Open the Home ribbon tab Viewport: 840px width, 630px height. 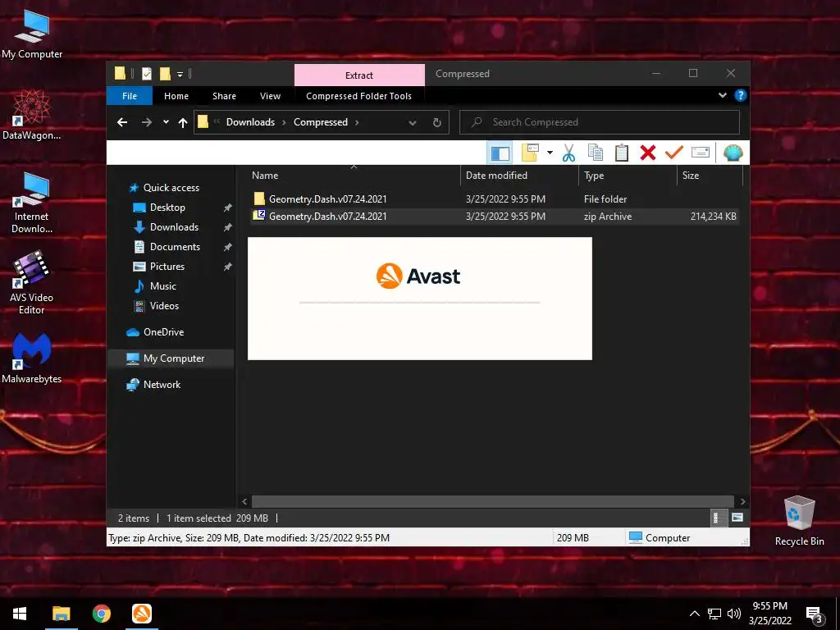click(x=176, y=96)
